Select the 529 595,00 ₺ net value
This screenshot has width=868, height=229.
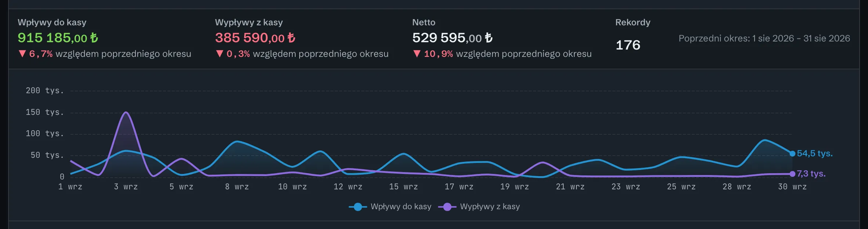[452, 38]
